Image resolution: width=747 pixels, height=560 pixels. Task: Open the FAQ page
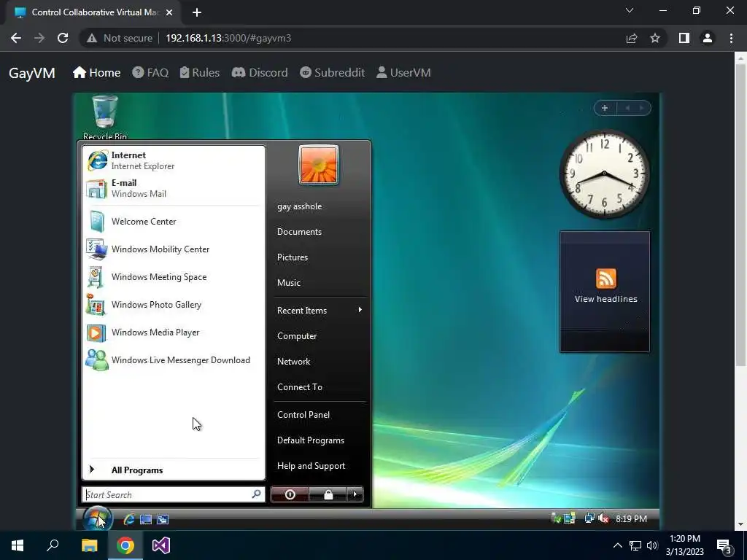[150, 72]
